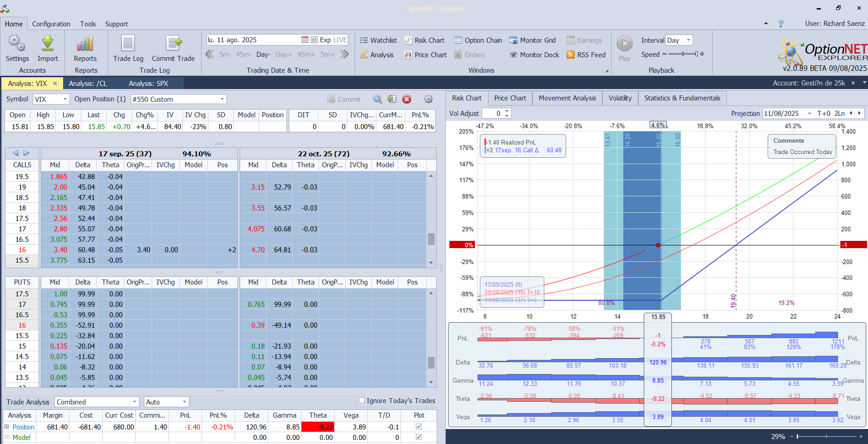Expand the Position row in Trade Analysis
The image size is (868, 444).
7,427
